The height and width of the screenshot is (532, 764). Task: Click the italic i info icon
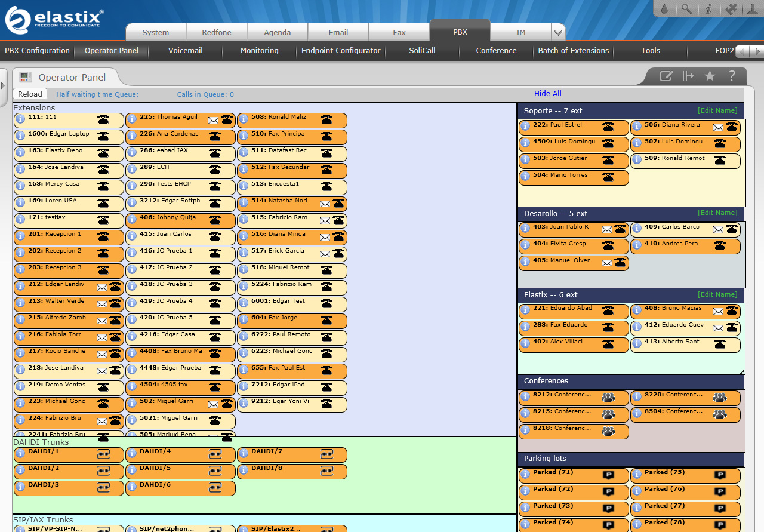tap(708, 9)
